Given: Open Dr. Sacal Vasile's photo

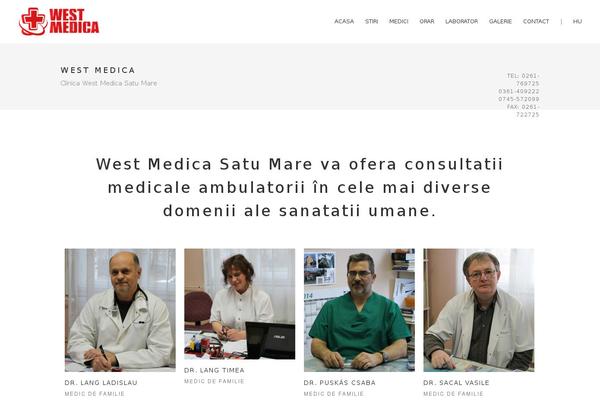Looking at the screenshot, I should coord(479,310).
